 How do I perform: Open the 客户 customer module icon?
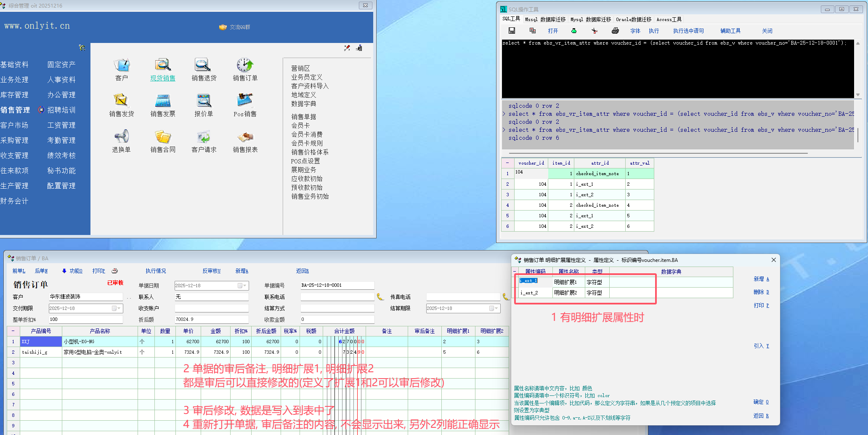(122, 66)
